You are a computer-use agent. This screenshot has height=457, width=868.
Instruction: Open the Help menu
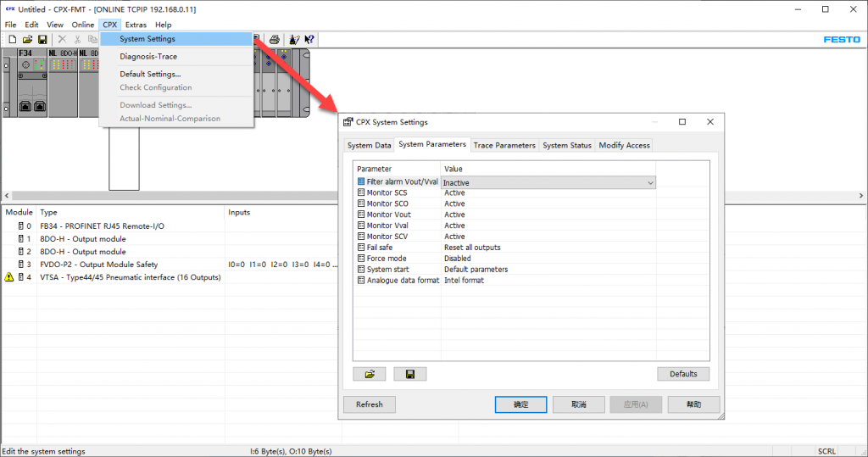164,25
